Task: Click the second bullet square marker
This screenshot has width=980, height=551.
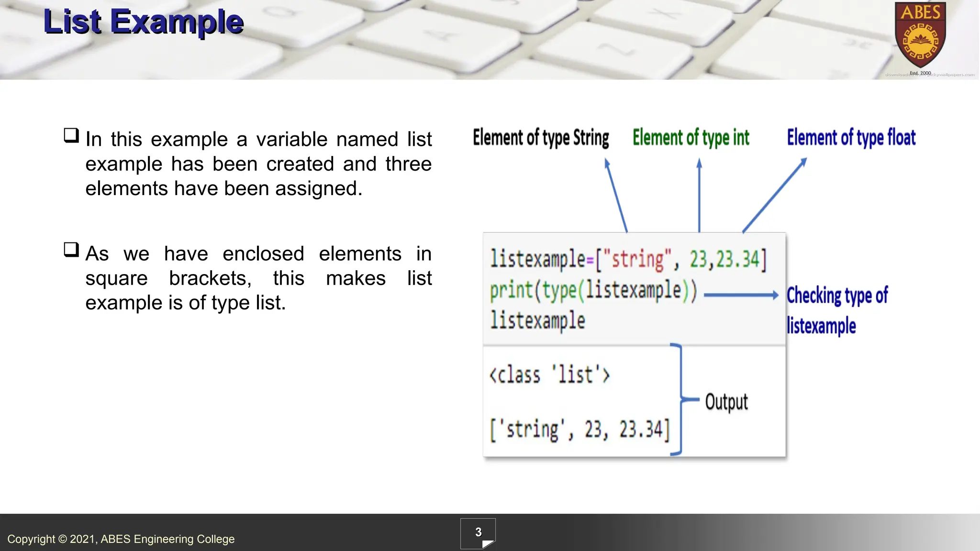Action: [71, 250]
